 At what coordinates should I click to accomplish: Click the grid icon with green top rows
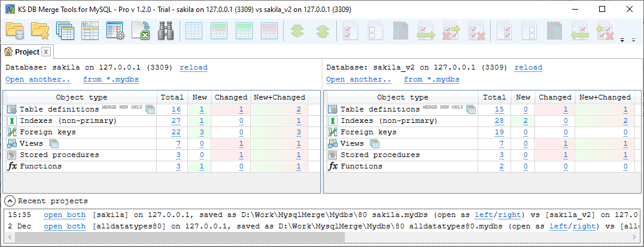[x=244, y=31]
